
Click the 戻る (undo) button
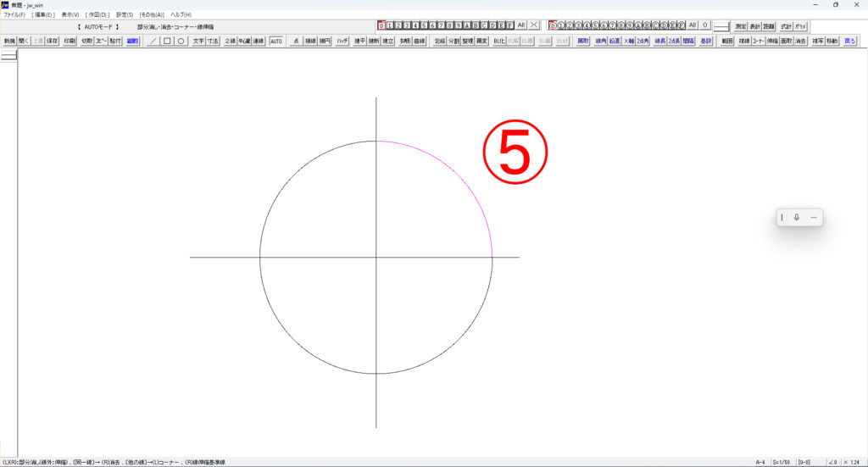click(x=849, y=41)
